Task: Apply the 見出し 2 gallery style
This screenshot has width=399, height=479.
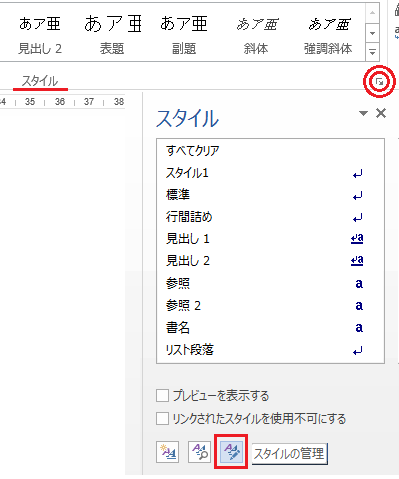Action: pos(40,35)
